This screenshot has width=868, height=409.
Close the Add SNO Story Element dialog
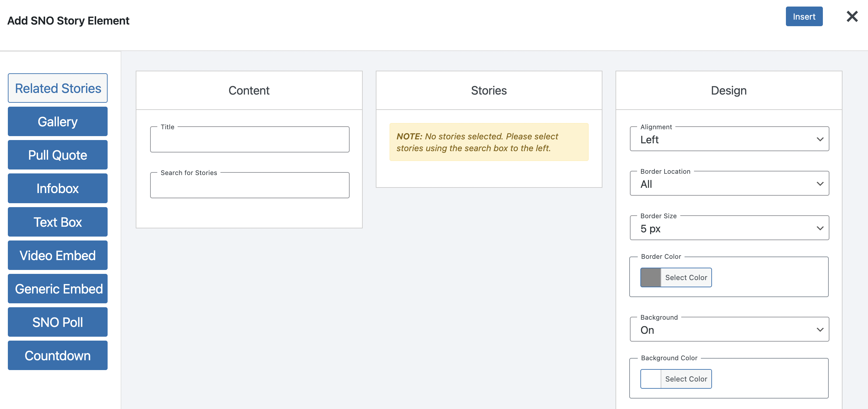pos(852,16)
